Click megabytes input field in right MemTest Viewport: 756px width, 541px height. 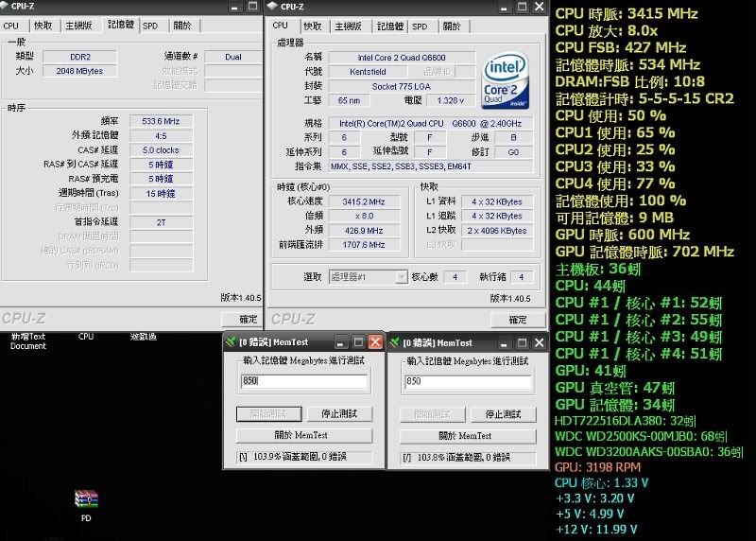click(468, 382)
